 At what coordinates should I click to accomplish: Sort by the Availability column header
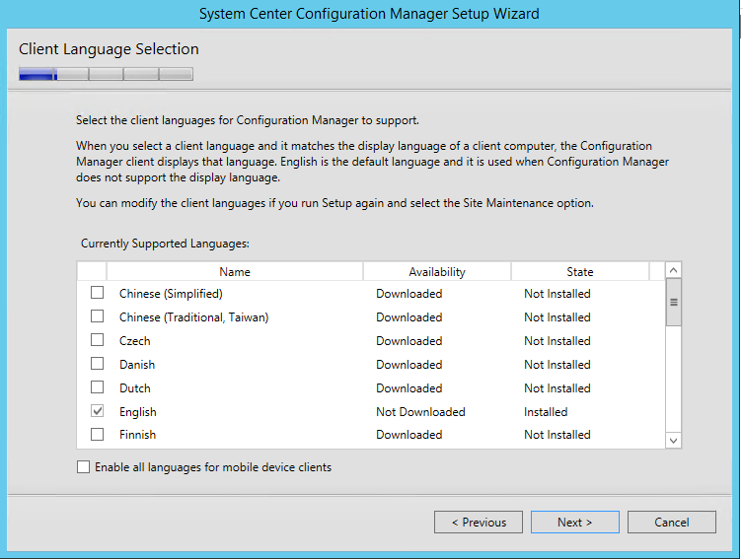(437, 272)
